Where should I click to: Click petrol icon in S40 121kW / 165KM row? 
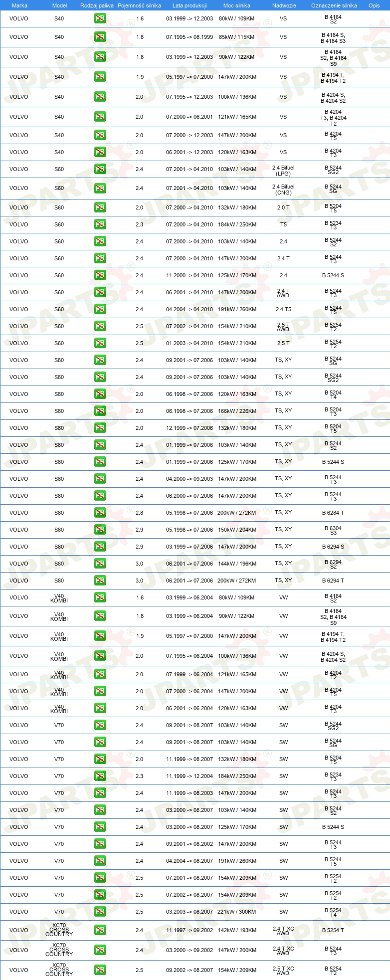click(100, 117)
